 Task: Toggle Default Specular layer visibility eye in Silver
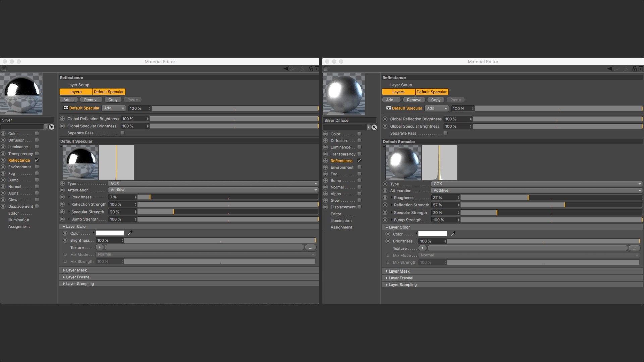pos(66,108)
